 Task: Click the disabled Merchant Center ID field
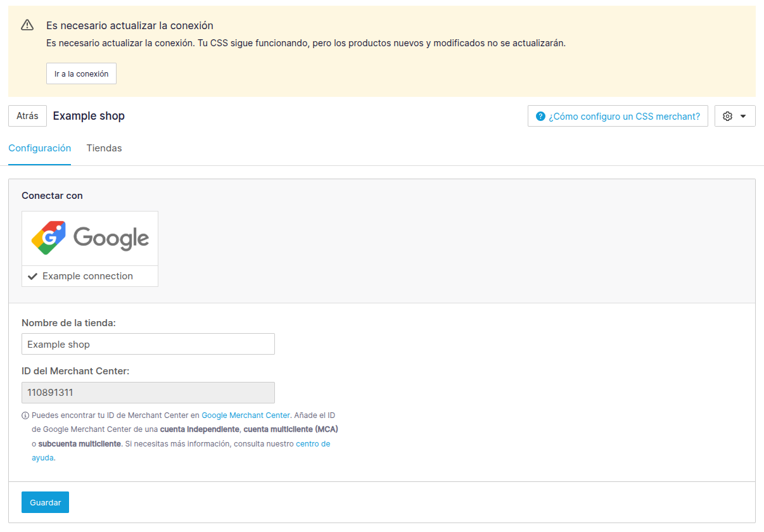click(148, 393)
